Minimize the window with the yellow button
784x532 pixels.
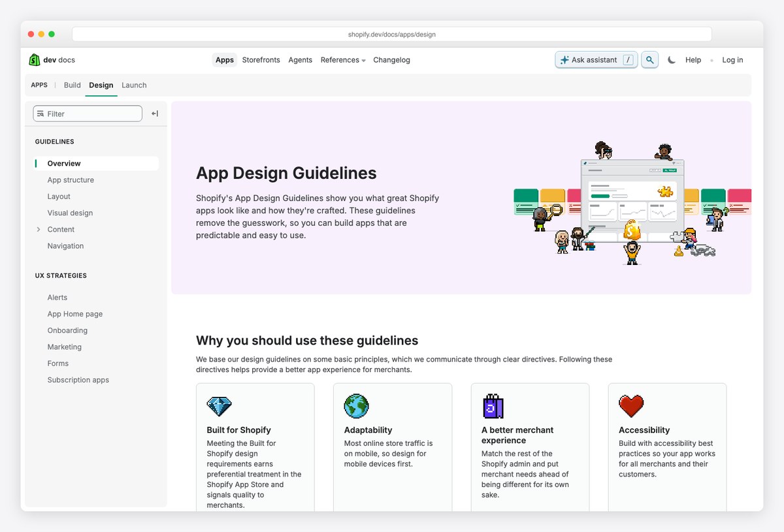(41, 34)
